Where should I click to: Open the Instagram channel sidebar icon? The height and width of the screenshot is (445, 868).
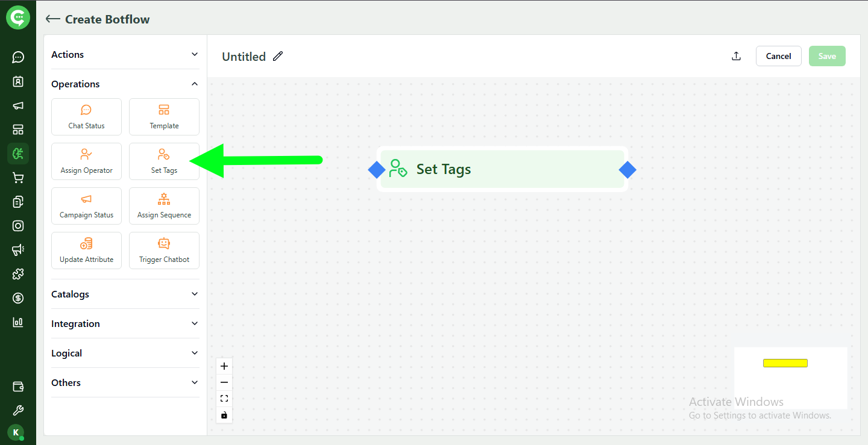pyautogui.click(x=18, y=226)
